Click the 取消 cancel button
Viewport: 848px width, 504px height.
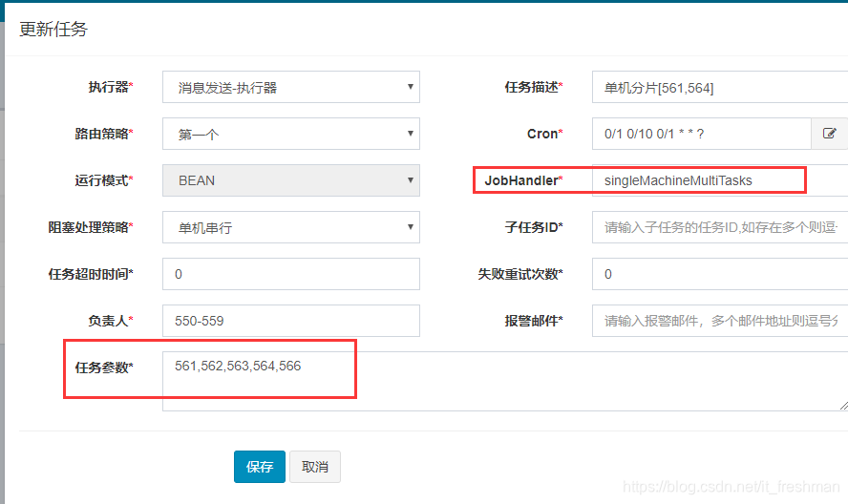[315, 467]
